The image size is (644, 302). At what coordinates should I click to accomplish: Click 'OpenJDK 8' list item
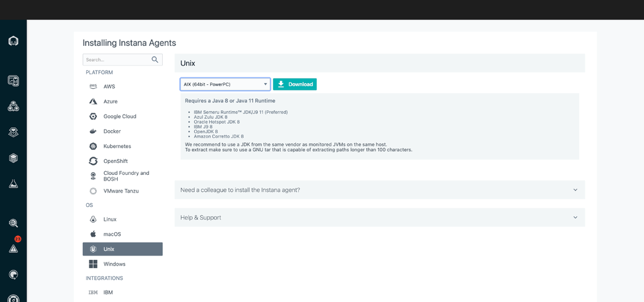coord(206,131)
